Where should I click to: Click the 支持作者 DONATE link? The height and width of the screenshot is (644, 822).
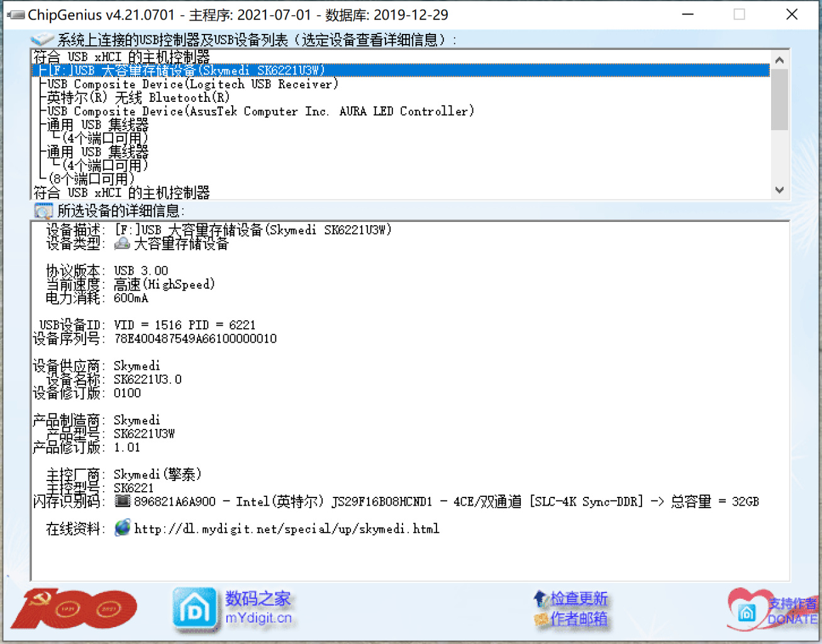(792, 611)
